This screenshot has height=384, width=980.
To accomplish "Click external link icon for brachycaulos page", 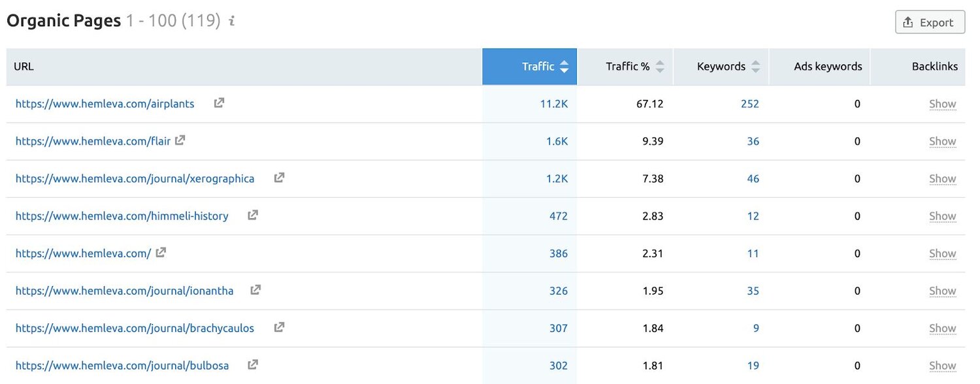I will [279, 327].
